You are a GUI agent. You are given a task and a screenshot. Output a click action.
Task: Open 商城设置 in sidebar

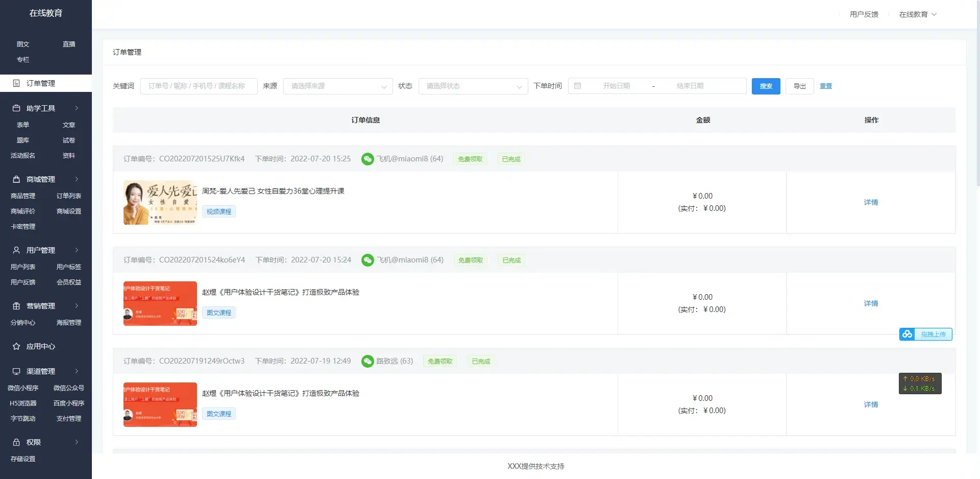(69, 211)
